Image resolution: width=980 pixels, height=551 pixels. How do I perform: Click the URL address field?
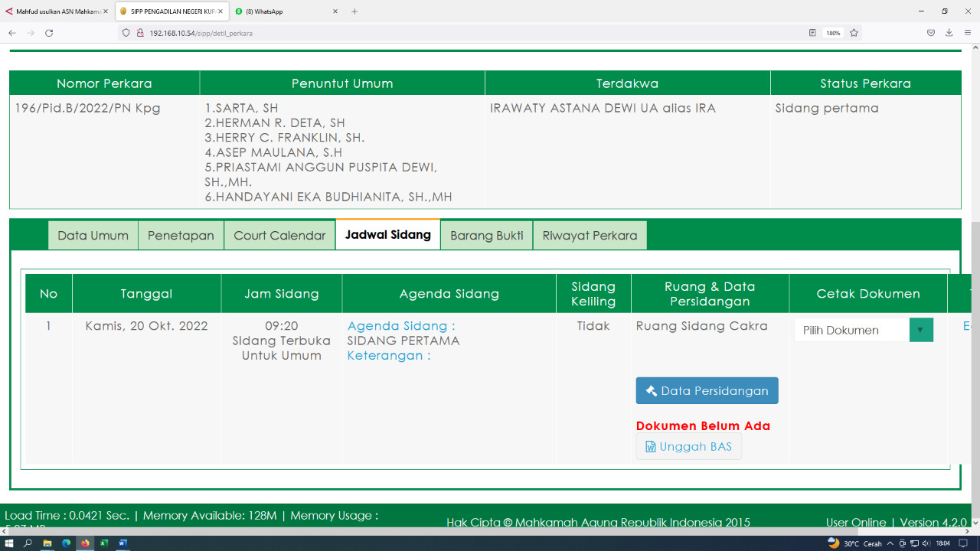coord(459,33)
